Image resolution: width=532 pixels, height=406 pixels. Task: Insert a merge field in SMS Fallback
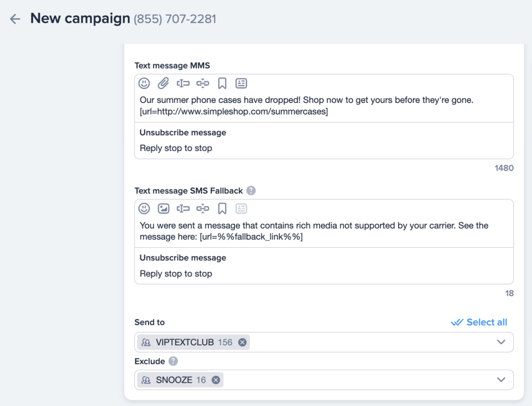tap(183, 208)
